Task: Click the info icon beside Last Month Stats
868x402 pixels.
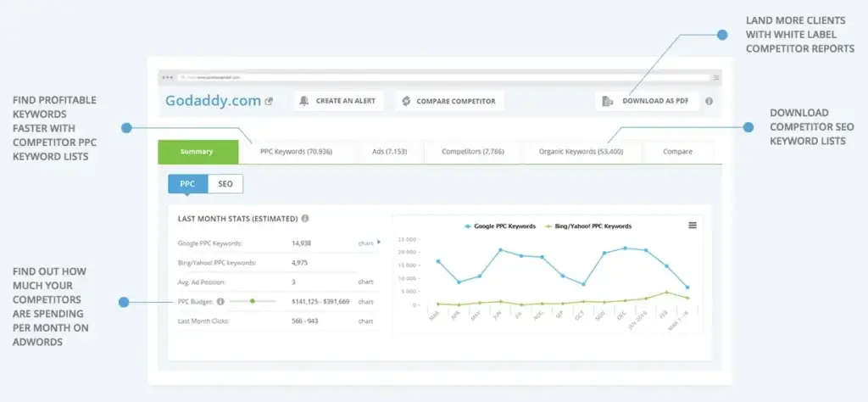Action: tap(305, 218)
